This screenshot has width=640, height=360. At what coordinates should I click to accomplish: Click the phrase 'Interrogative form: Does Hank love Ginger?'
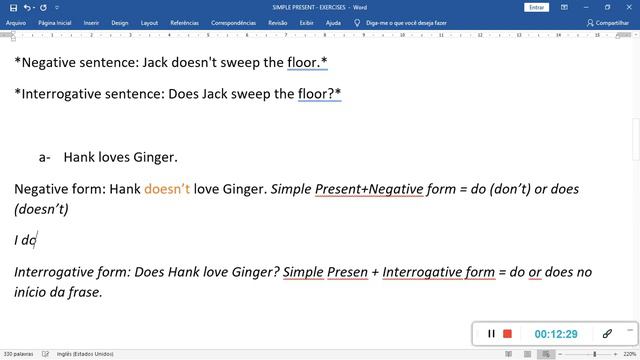point(147,272)
